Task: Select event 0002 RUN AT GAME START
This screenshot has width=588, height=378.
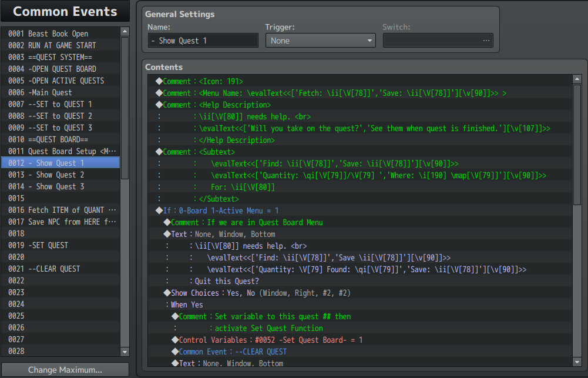Action: click(x=62, y=45)
